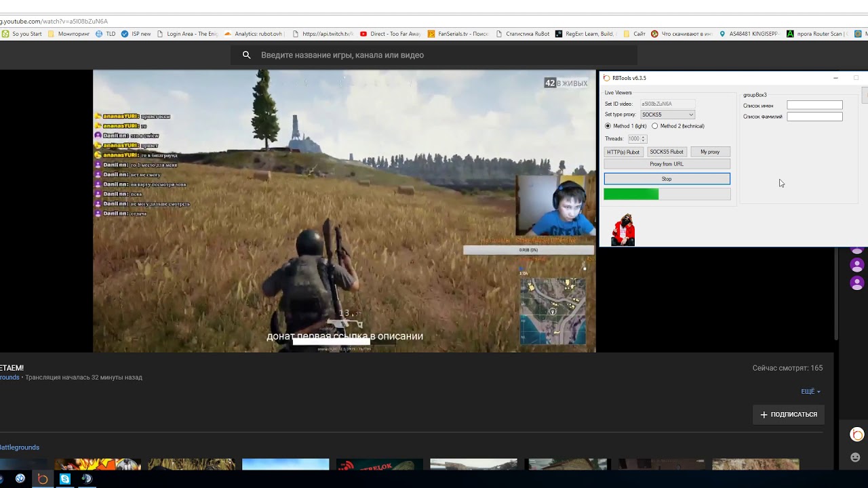
Task: Click the Threads value field
Action: [x=633, y=139]
